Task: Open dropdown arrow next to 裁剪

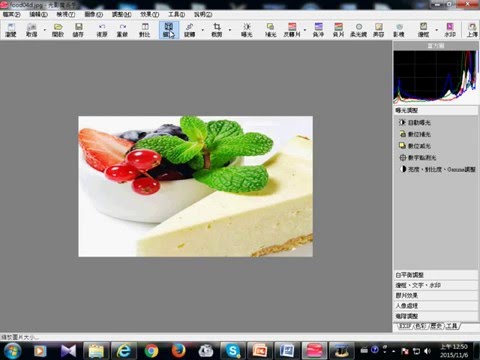Action: tap(230, 30)
